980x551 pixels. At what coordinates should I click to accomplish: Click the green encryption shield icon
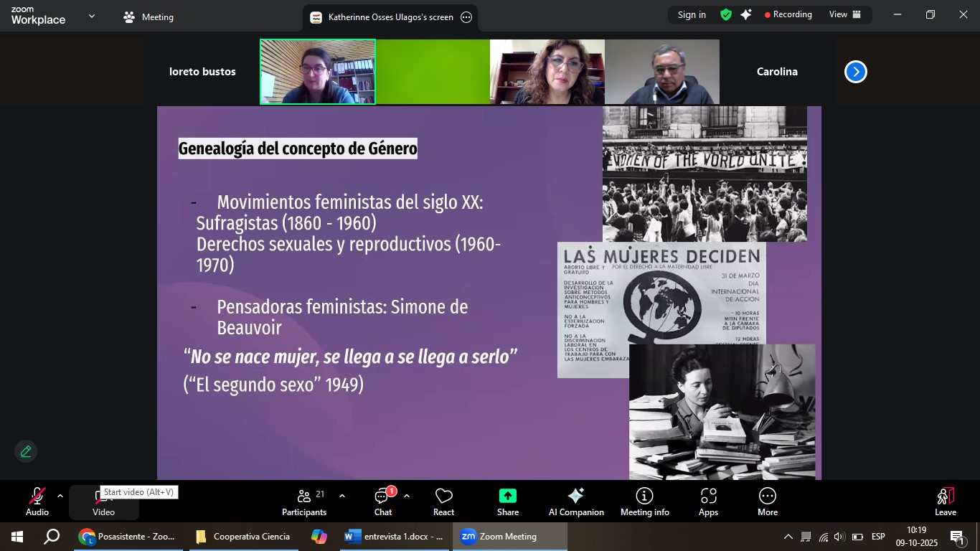pyautogui.click(x=726, y=14)
